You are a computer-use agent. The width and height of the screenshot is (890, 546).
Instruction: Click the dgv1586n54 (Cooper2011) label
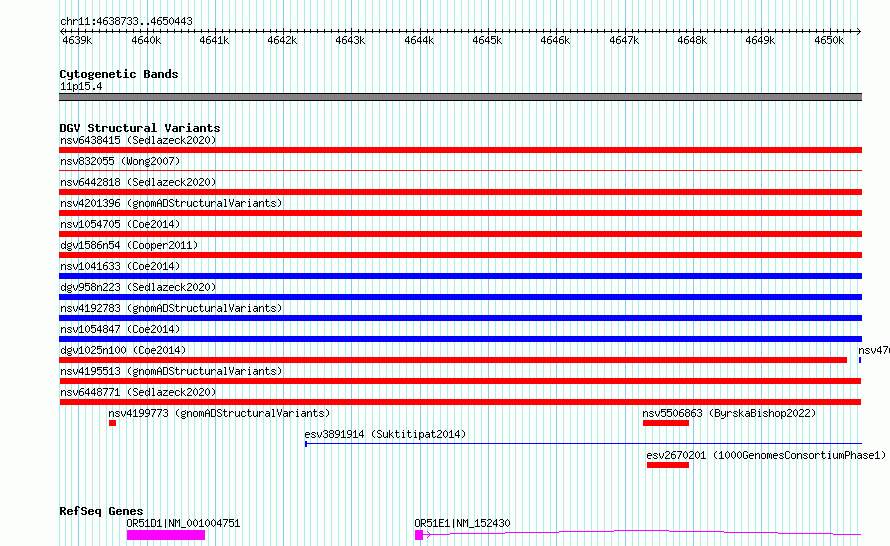click(129, 245)
